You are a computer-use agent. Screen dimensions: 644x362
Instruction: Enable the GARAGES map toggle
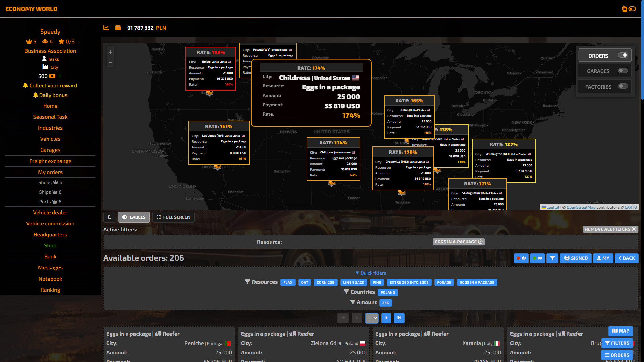[623, 71]
